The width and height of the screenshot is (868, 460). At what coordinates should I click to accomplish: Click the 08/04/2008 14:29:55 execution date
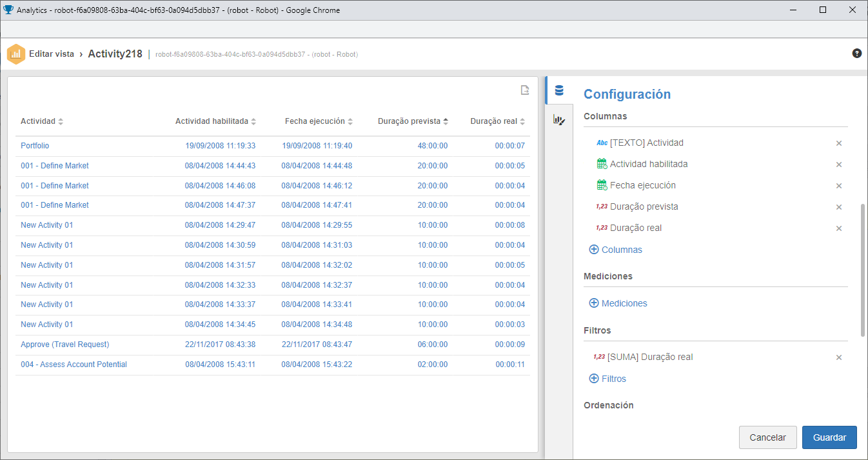pyautogui.click(x=317, y=225)
